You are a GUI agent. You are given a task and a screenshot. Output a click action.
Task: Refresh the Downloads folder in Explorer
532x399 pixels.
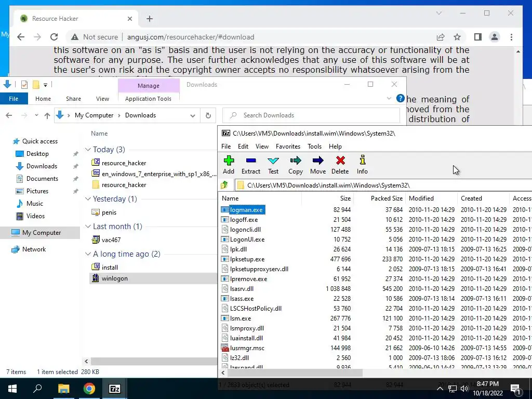click(x=208, y=115)
